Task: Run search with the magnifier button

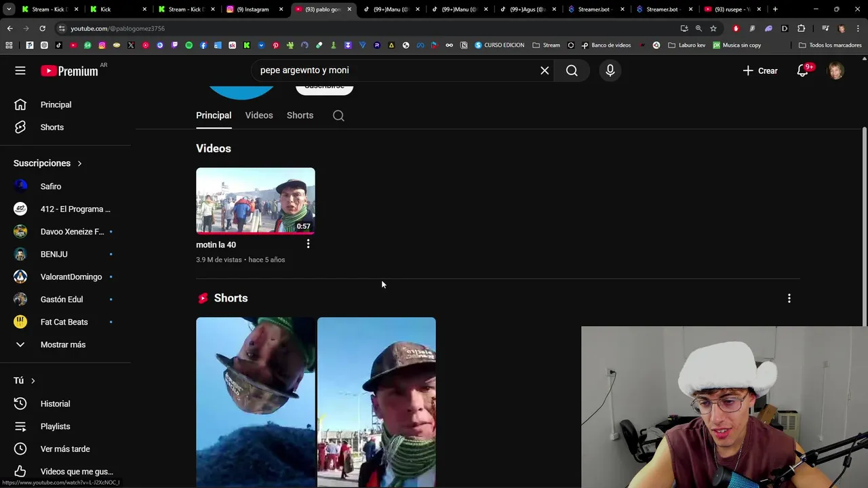Action: click(x=572, y=70)
